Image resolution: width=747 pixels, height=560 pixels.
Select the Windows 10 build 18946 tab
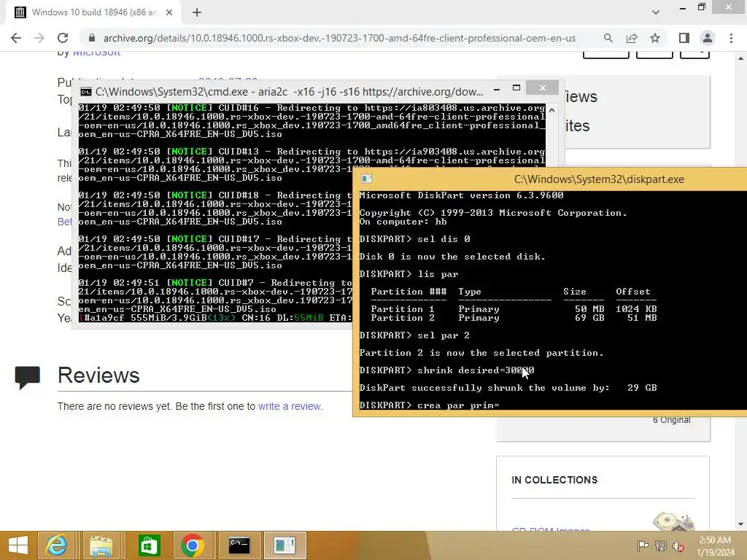(93, 12)
